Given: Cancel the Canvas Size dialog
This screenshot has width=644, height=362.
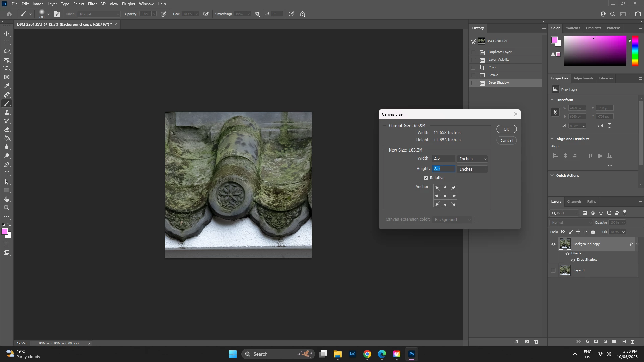Looking at the screenshot, I should tap(506, 141).
